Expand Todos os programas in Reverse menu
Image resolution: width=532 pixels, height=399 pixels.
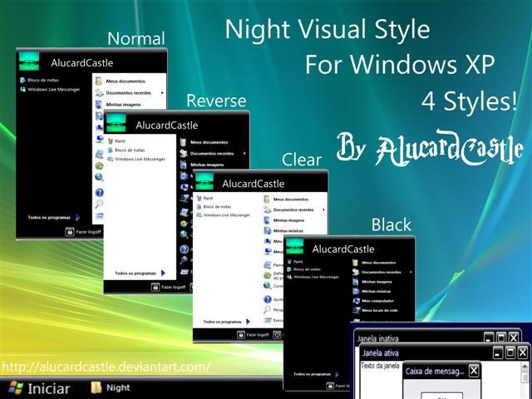(x=140, y=273)
